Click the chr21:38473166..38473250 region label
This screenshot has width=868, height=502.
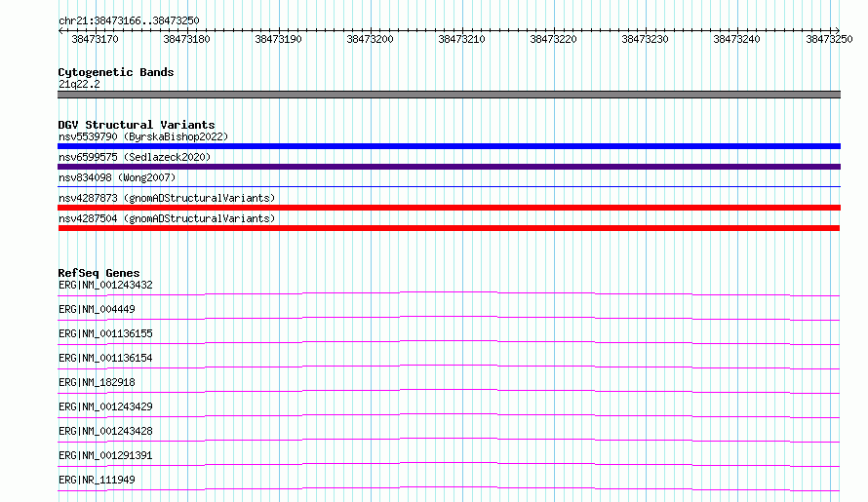click(129, 20)
